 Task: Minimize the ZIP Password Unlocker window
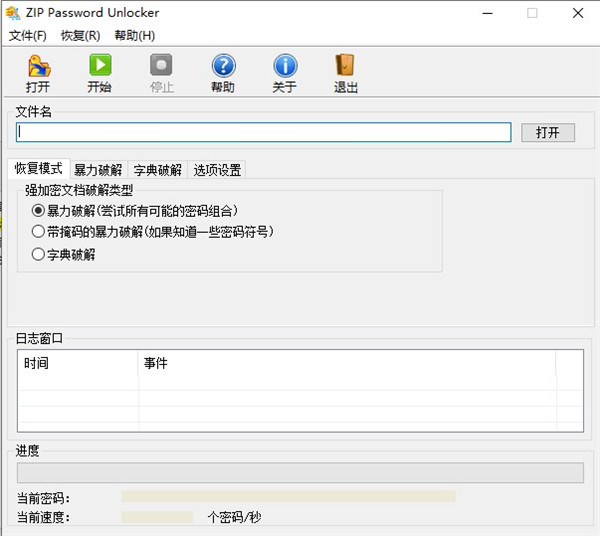488,13
